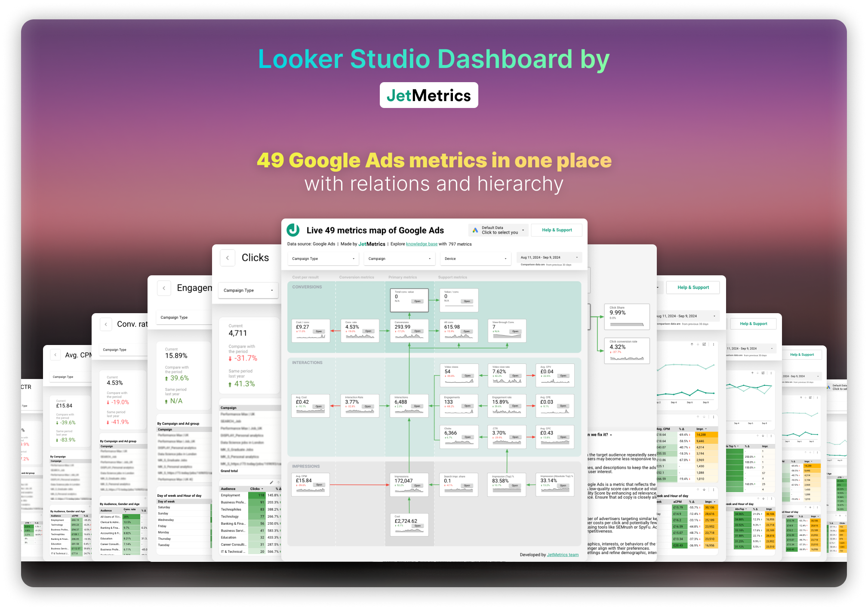Expand the Device filter dropdown

pos(475,259)
